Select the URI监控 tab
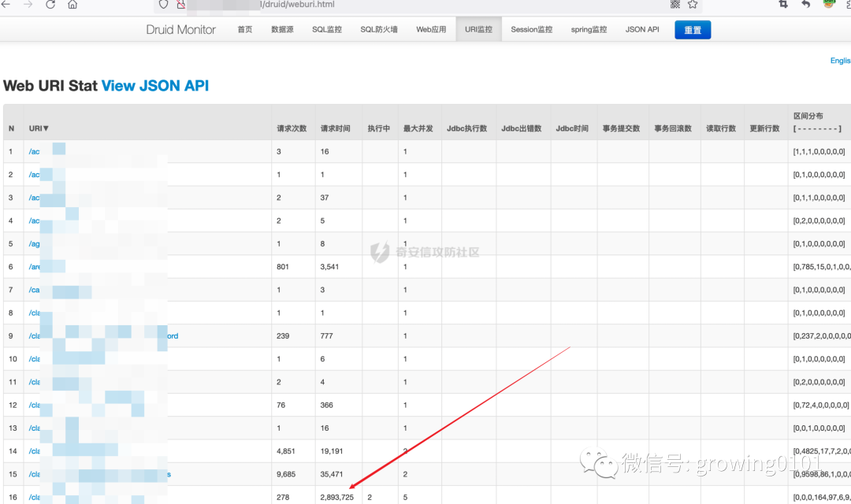Viewport: 851px width, 504px height. pyautogui.click(x=479, y=29)
